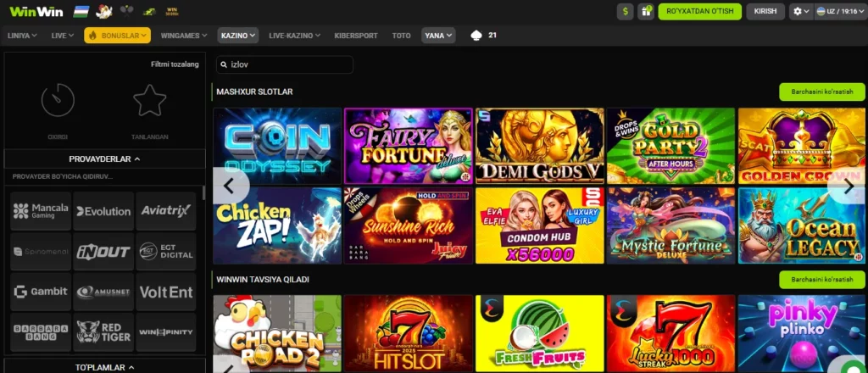Open the Kazino dropdown menu
This screenshot has height=373, width=868.
238,36
